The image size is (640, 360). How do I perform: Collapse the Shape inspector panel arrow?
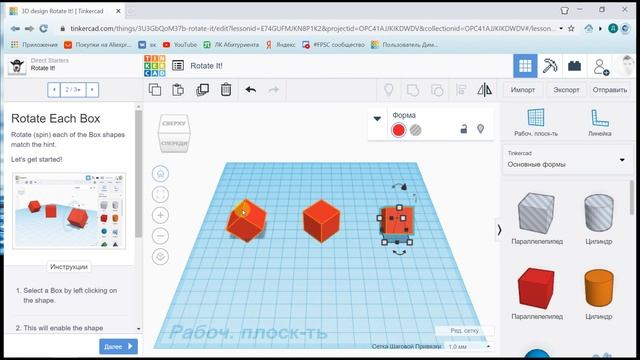click(x=377, y=119)
